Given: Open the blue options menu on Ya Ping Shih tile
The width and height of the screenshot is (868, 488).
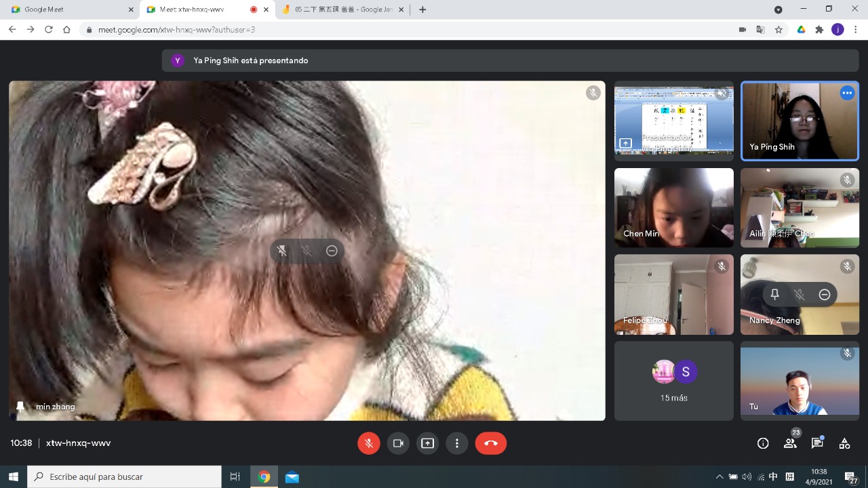Looking at the screenshot, I should [847, 94].
